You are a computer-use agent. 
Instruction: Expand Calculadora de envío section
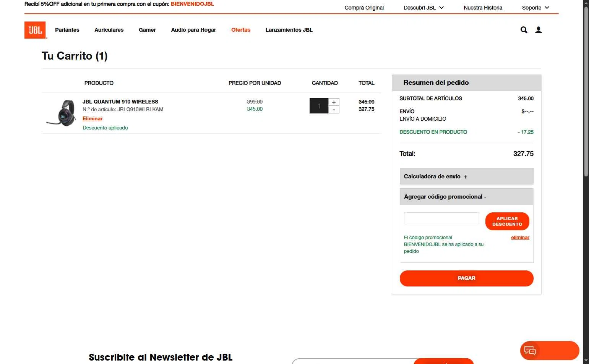[466, 176]
